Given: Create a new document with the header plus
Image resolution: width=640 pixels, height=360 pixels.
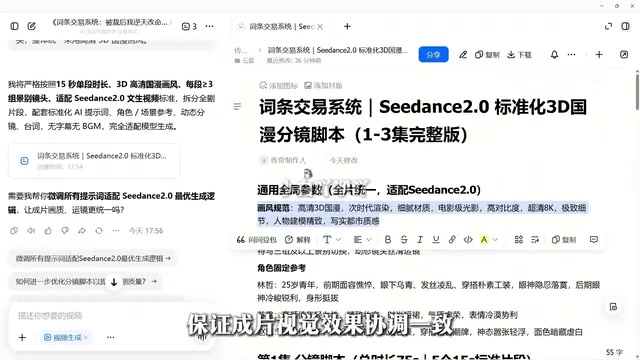Looking at the screenshot, I should [599, 54].
